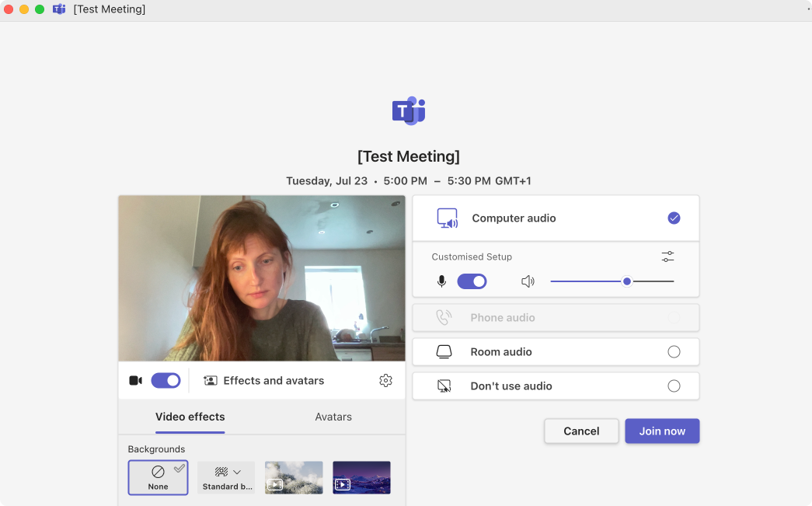Turn off the microphone toggle
The image size is (812, 506).
(472, 281)
